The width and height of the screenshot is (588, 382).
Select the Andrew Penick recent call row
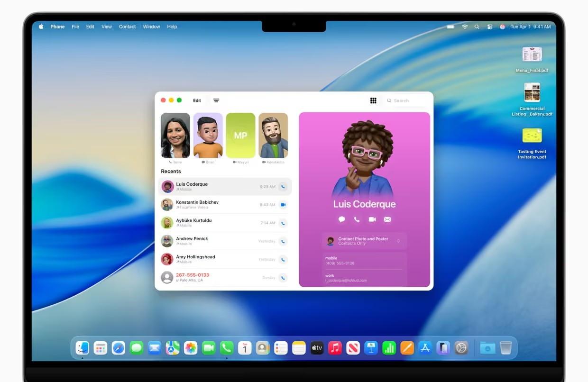(x=225, y=241)
